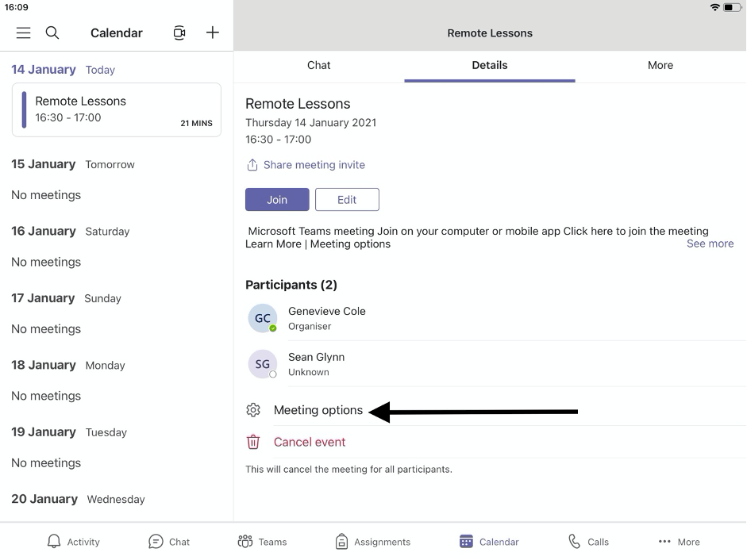
Task: Open the hamburger menu
Action: [x=23, y=33]
